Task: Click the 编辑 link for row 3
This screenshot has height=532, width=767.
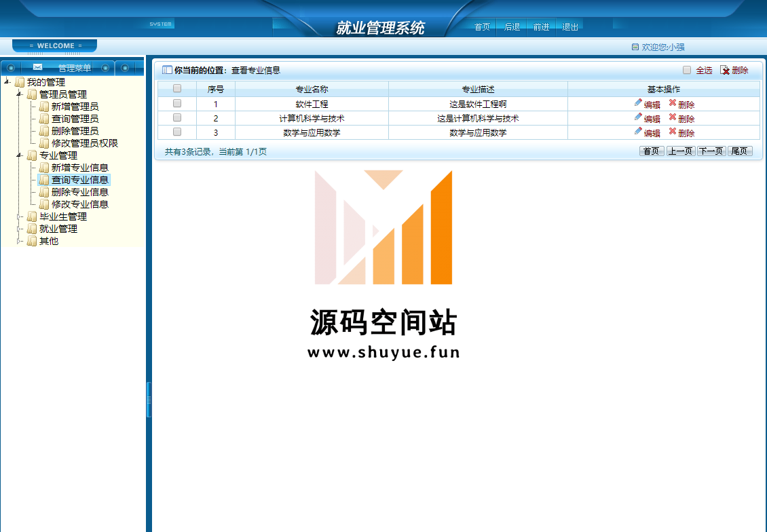Action: point(652,133)
